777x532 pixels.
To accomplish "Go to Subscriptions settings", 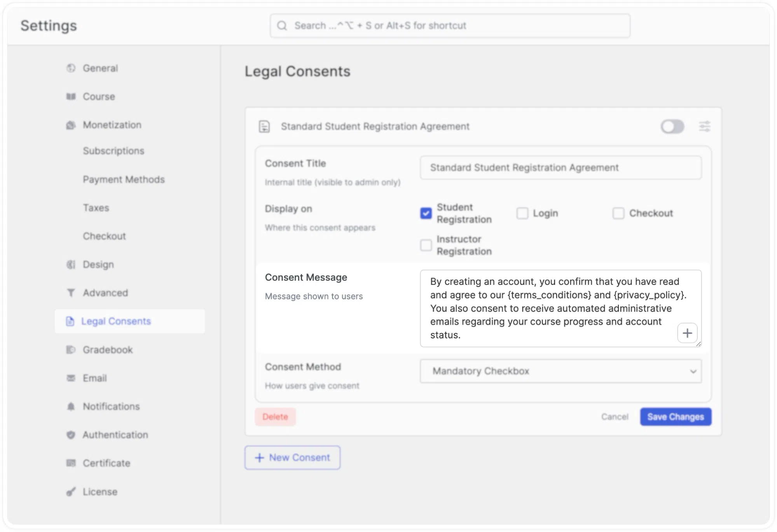I will tap(113, 151).
